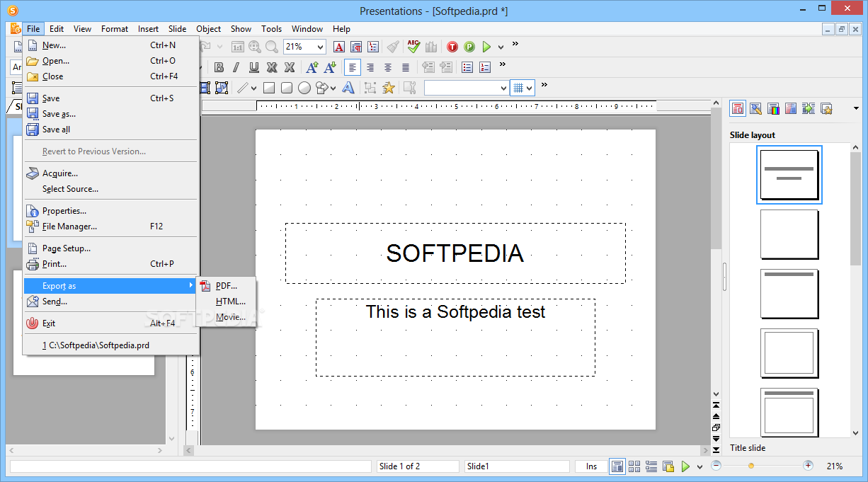Open the color scheme sidebar icon
The image size is (868, 482).
coord(773,108)
